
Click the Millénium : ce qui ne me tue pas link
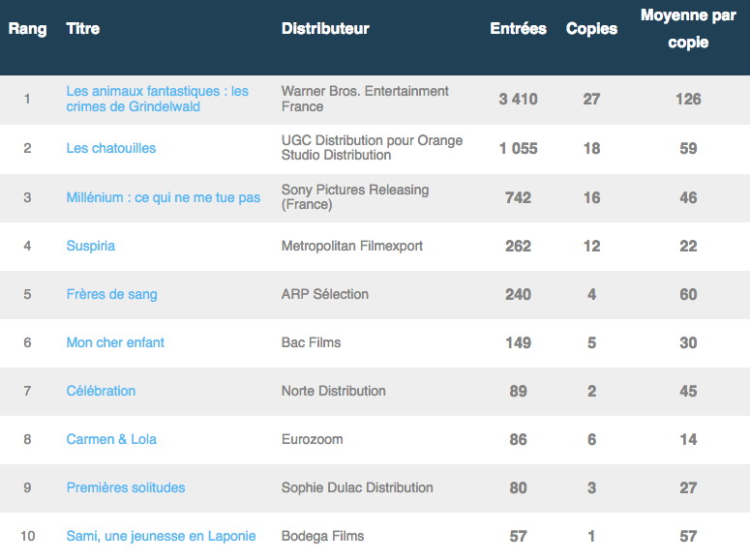coord(163,197)
